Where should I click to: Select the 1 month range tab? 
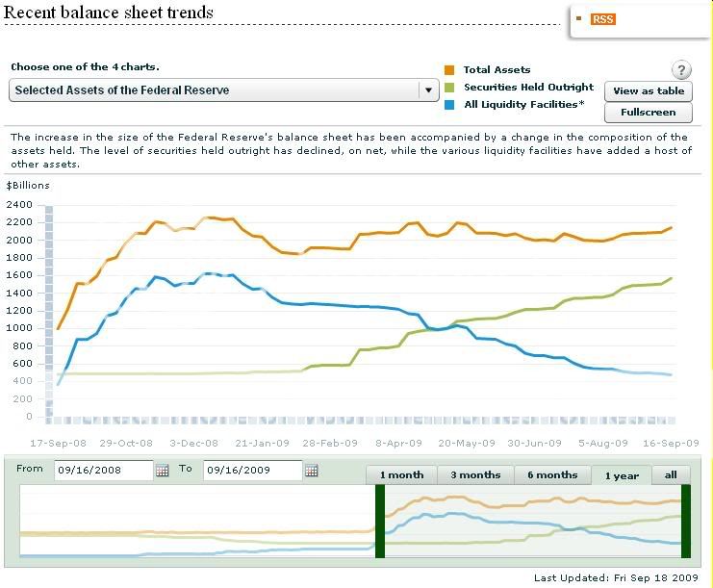point(401,475)
